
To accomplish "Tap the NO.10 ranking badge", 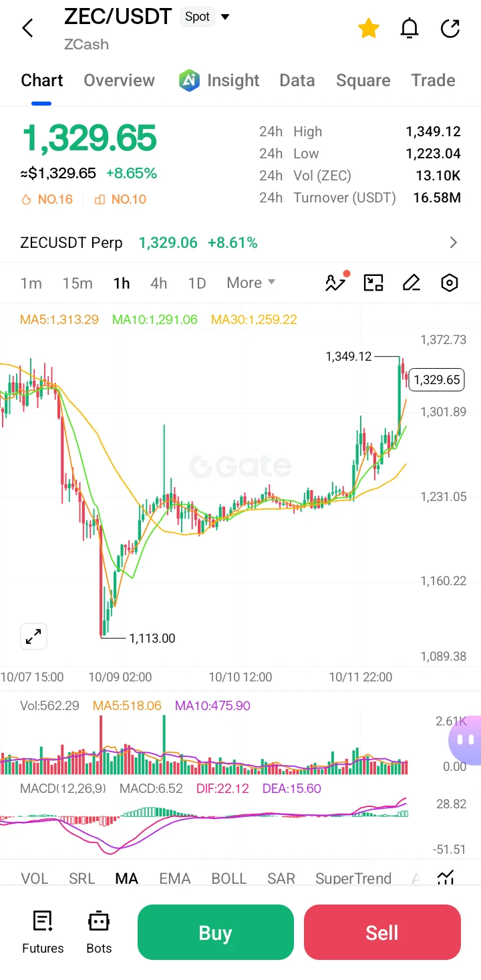I will (x=120, y=199).
